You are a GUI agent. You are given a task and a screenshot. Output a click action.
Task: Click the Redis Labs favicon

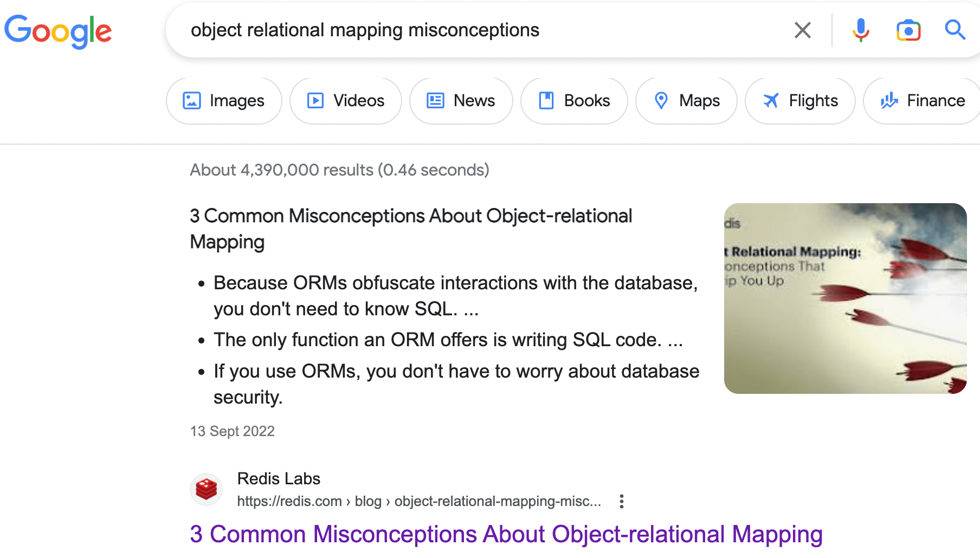(x=207, y=490)
